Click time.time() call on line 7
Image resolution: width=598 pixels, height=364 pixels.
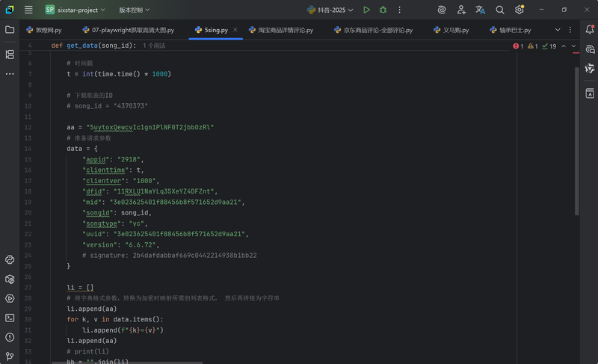pyautogui.click(x=119, y=74)
